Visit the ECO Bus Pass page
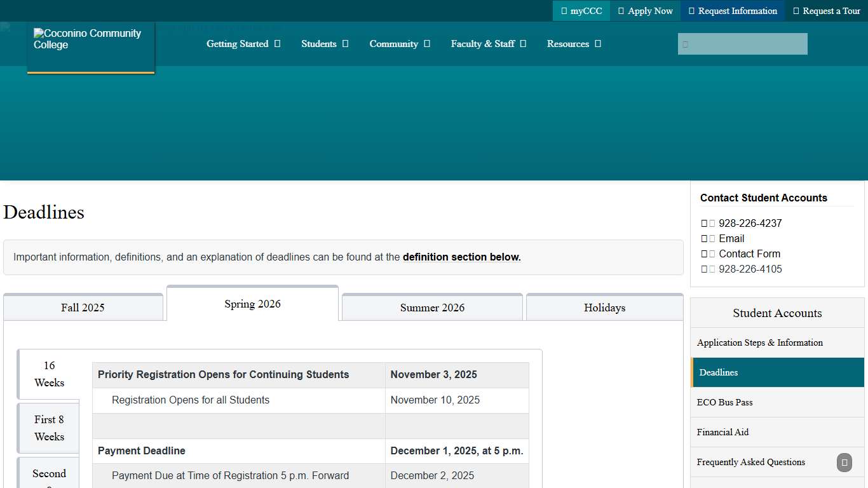The width and height of the screenshot is (868, 488). click(x=724, y=402)
